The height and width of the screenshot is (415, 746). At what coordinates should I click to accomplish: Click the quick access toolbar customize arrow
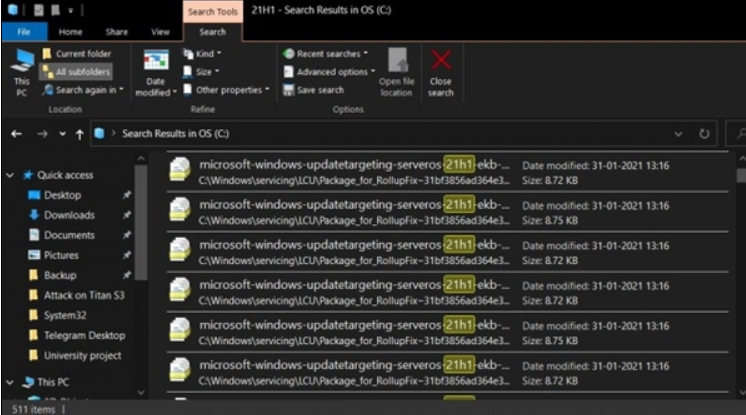(70, 10)
